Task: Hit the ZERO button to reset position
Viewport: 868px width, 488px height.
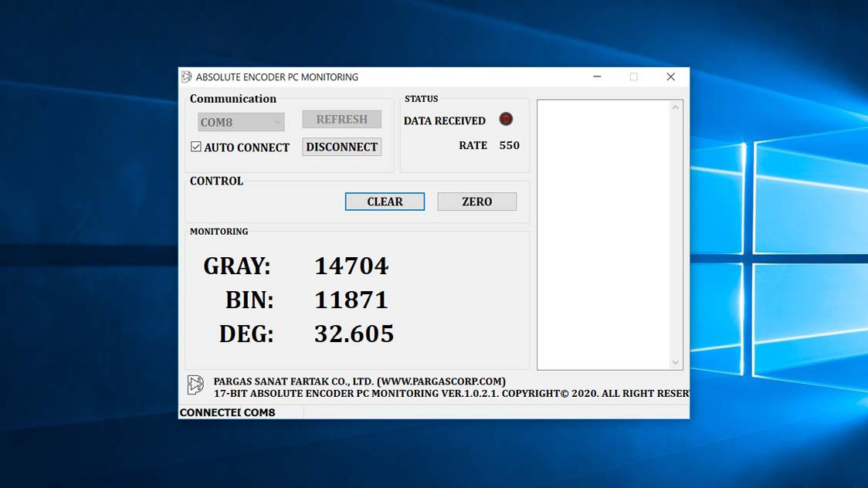Action: click(x=476, y=202)
